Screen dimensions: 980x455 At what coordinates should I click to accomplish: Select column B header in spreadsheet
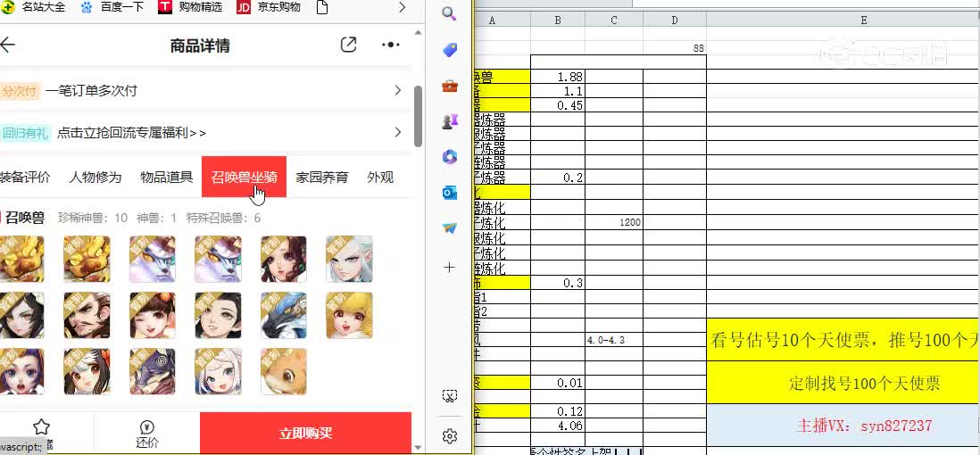558,20
